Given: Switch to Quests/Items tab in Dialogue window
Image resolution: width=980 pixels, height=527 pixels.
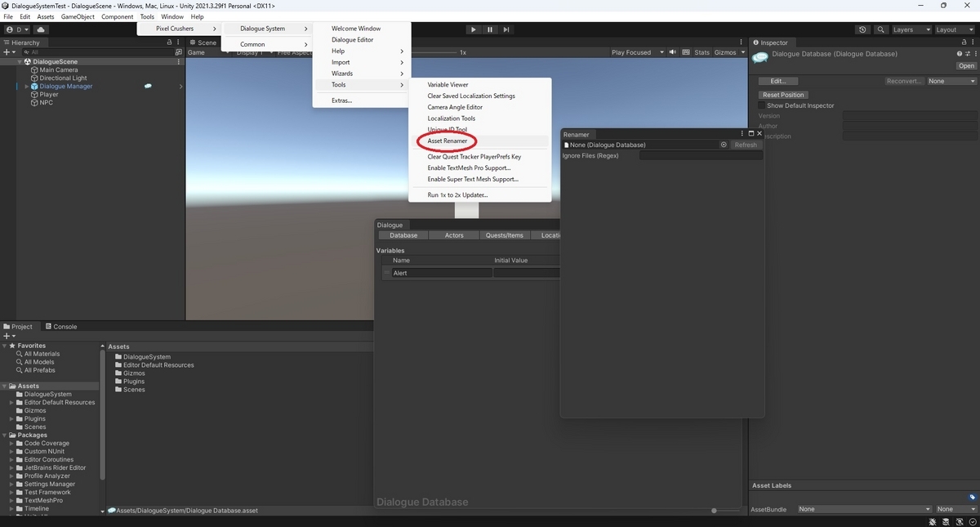Looking at the screenshot, I should coord(505,235).
